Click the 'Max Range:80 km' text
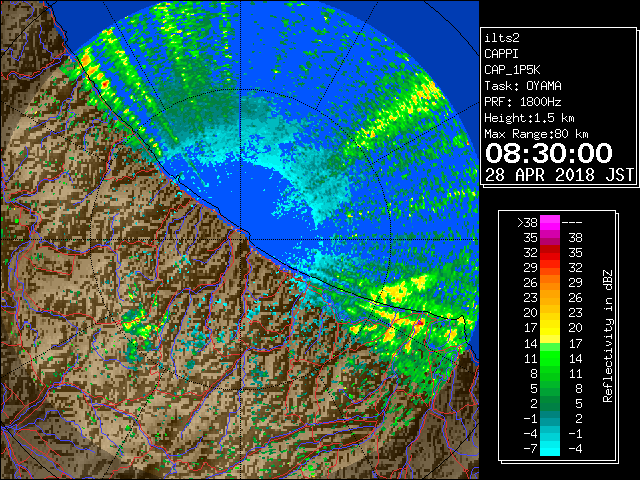This screenshot has height=480, width=640. [x=536, y=134]
